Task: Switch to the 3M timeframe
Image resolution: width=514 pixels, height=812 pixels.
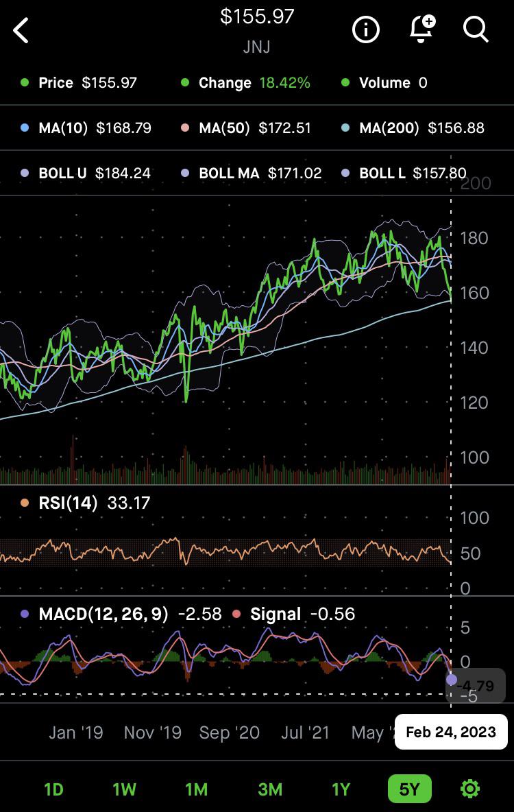Action: pyautogui.click(x=270, y=789)
